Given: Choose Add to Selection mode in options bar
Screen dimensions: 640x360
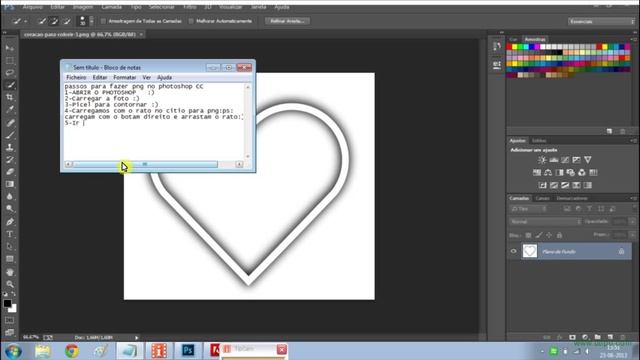Looking at the screenshot, I should 54,21.
